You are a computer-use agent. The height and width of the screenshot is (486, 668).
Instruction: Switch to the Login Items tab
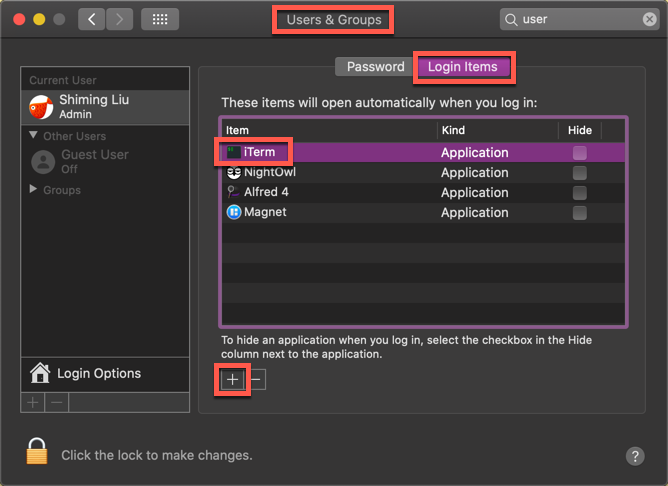463,67
